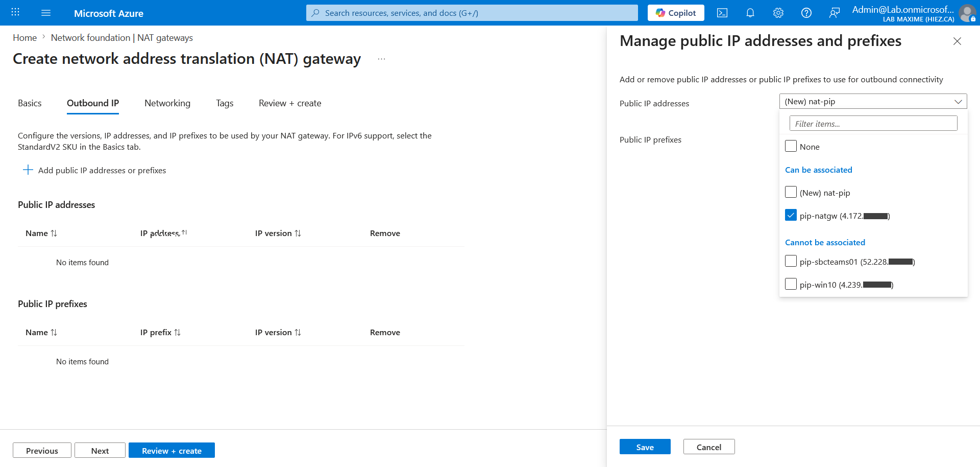Click the Public IP prefixes label in panel
The image size is (980, 467).
[650, 139]
